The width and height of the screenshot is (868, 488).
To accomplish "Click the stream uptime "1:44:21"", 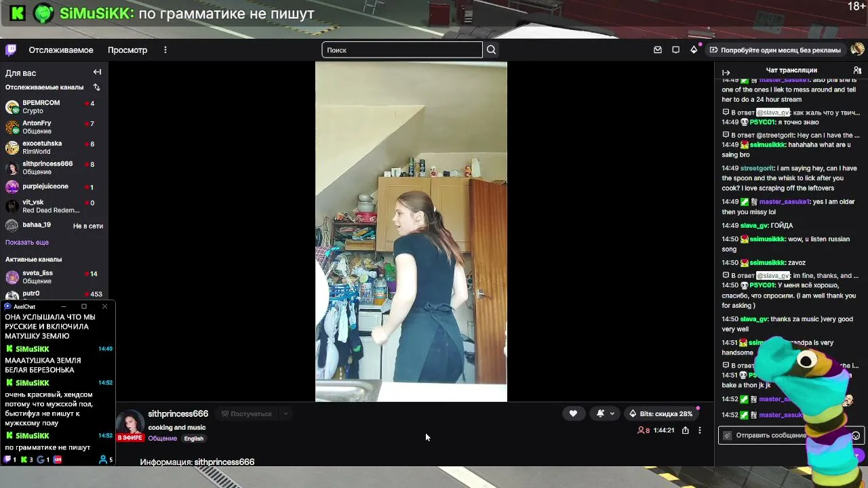I will (664, 430).
